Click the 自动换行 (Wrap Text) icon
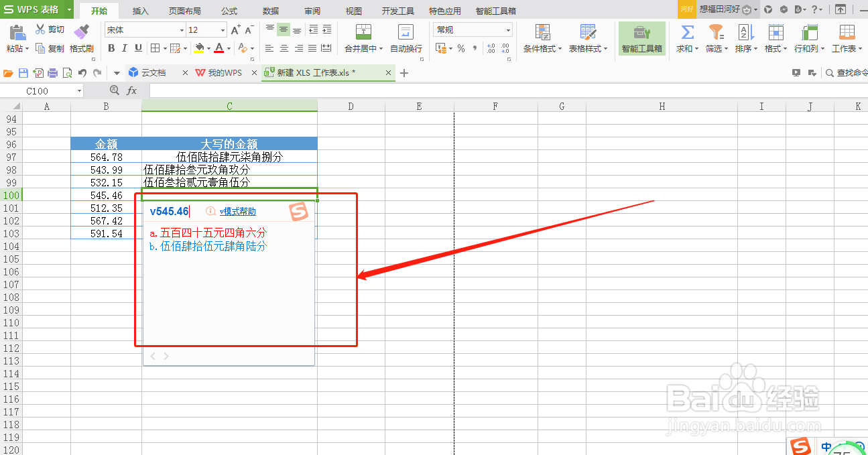The width and height of the screenshot is (868, 455). 404,39
